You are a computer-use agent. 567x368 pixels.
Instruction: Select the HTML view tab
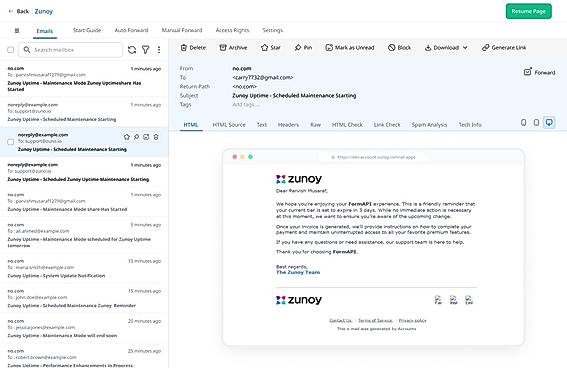point(191,125)
